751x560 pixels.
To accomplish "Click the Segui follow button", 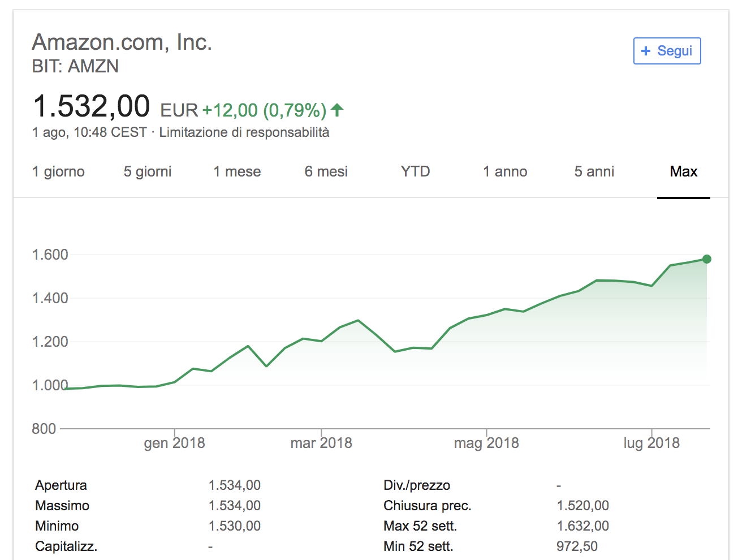I will pyautogui.click(x=667, y=51).
